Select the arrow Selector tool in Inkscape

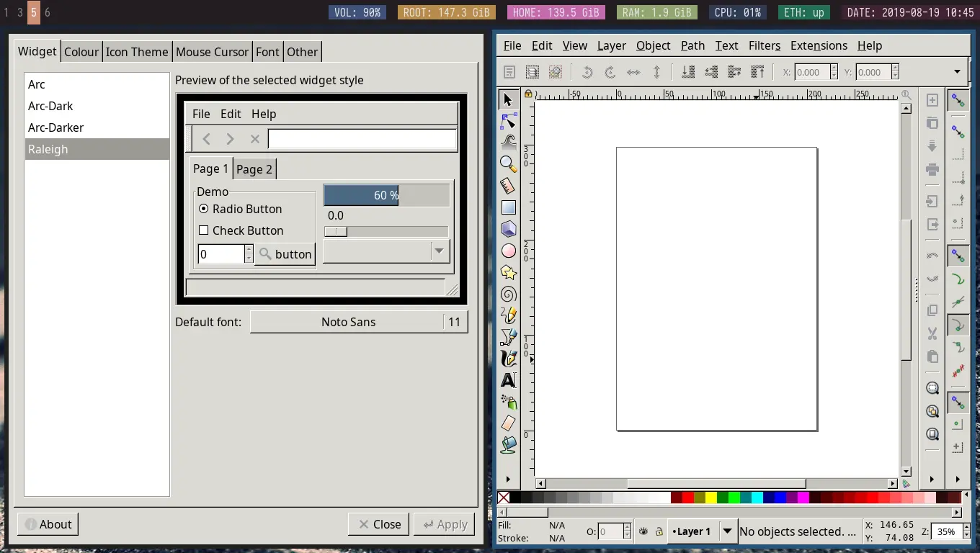[509, 99]
